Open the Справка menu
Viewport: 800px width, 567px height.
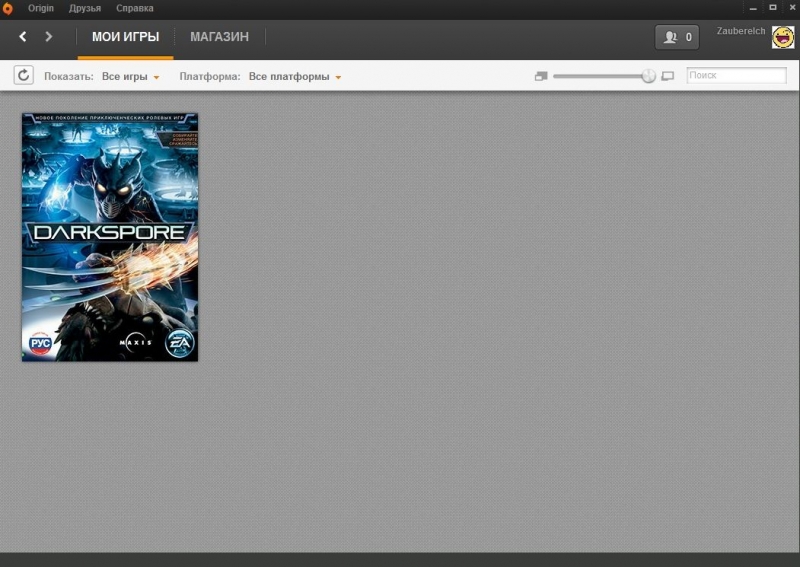(135, 8)
